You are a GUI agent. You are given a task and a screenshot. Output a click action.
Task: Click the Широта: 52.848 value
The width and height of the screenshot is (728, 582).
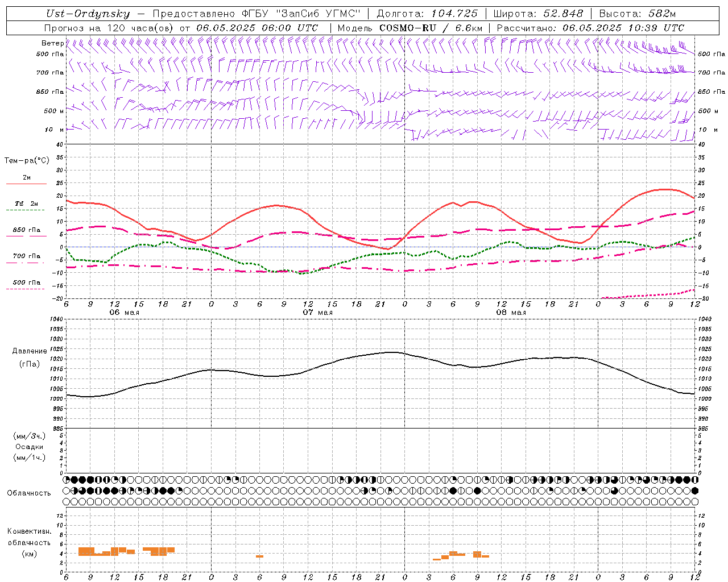(x=538, y=14)
